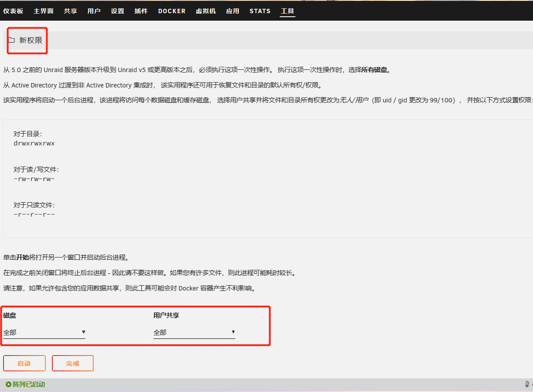
Task: Switch to the 共享 shares page
Action: (70, 11)
